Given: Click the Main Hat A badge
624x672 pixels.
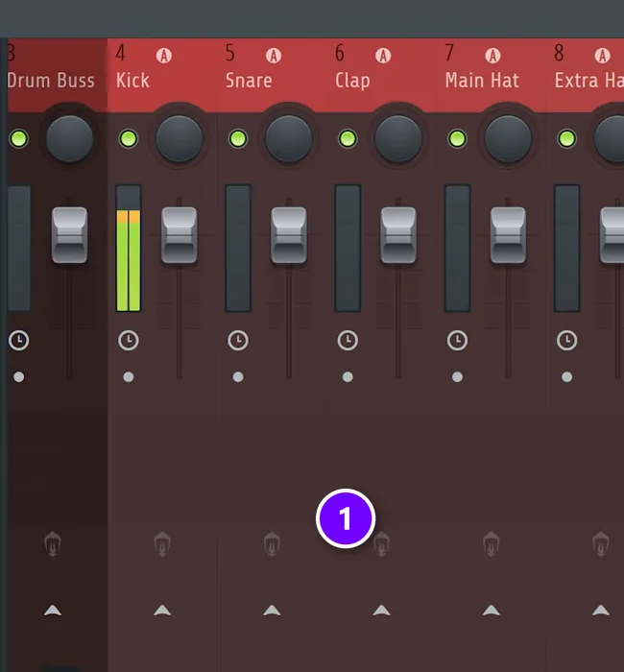Looking at the screenshot, I should 492,56.
